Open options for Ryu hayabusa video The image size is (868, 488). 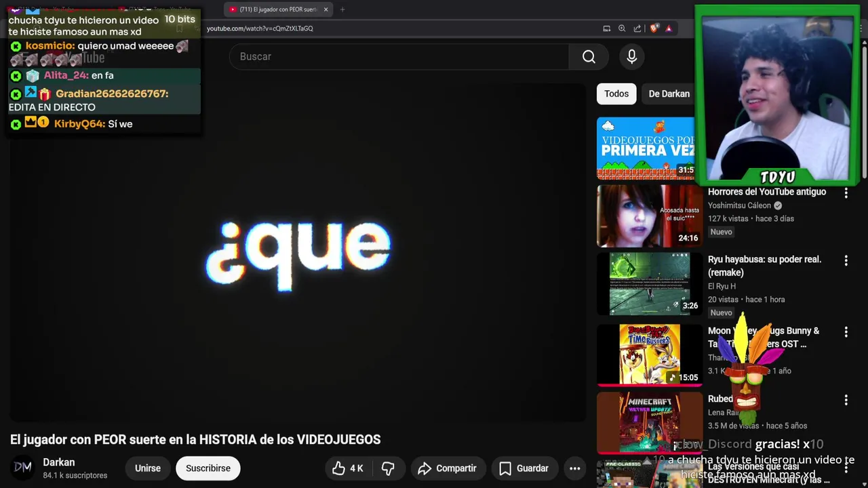[846, 261]
